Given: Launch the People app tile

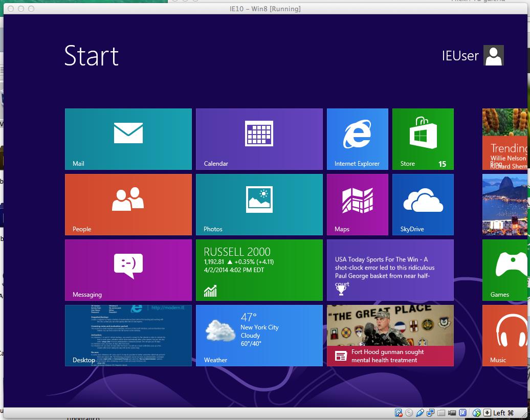Looking at the screenshot, I should tap(128, 204).
